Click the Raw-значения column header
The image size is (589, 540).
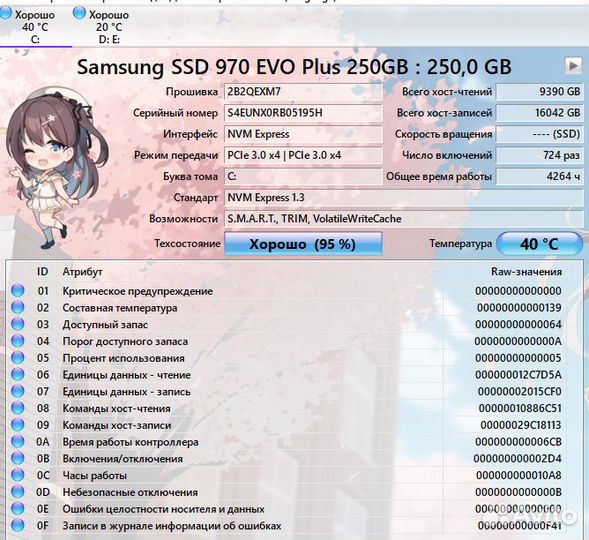526,272
